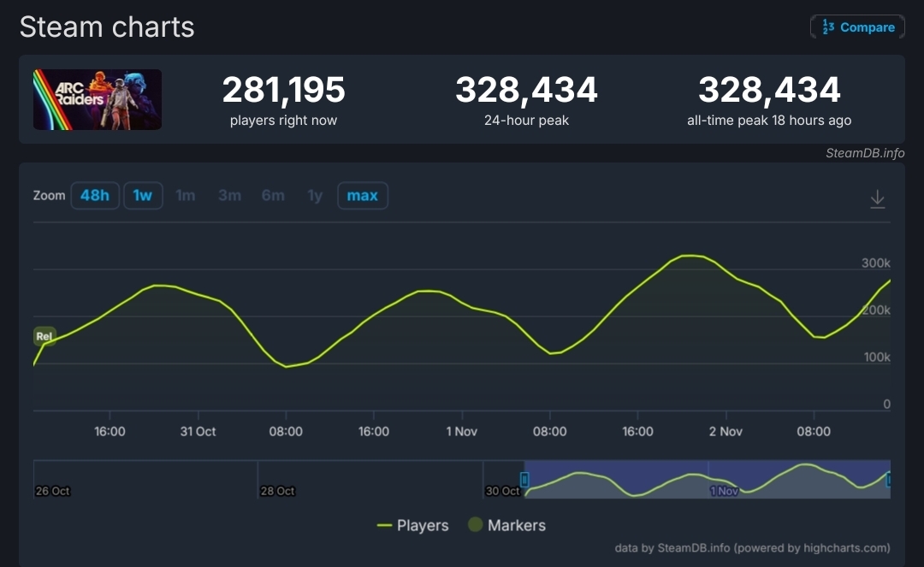Set chart zoom to max
This screenshot has height=567, width=924.
[363, 196]
